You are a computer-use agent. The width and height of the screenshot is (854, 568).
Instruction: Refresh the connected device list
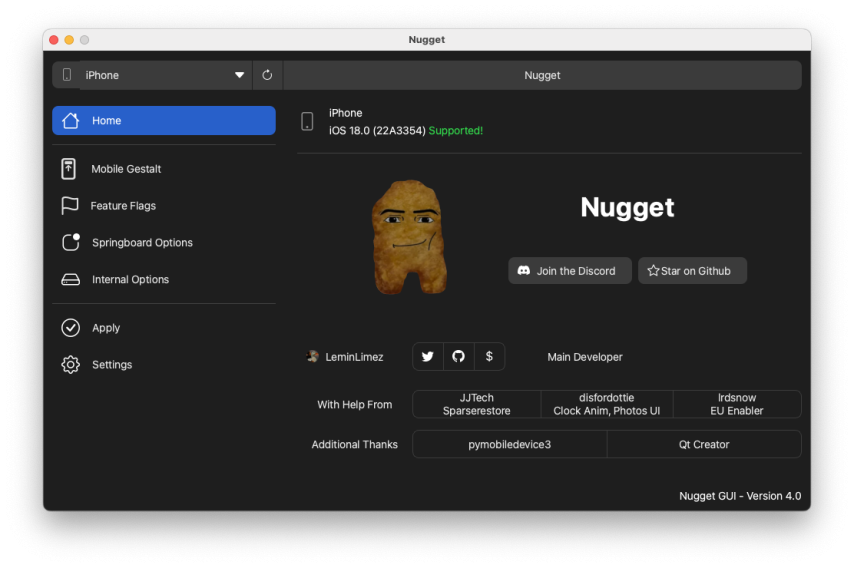click(267, 75)
